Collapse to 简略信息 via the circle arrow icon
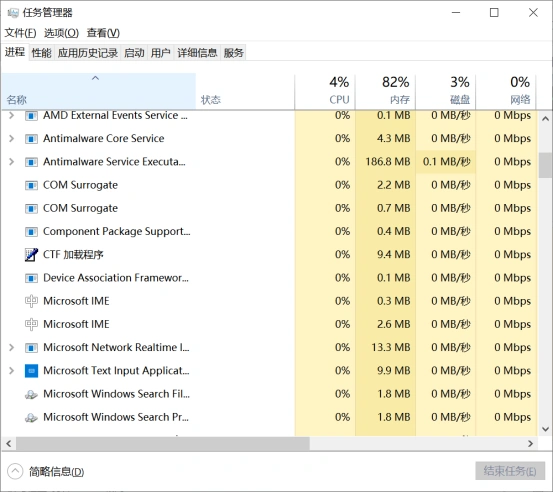This screenshot has width=553, height=493. coord(15,471)
